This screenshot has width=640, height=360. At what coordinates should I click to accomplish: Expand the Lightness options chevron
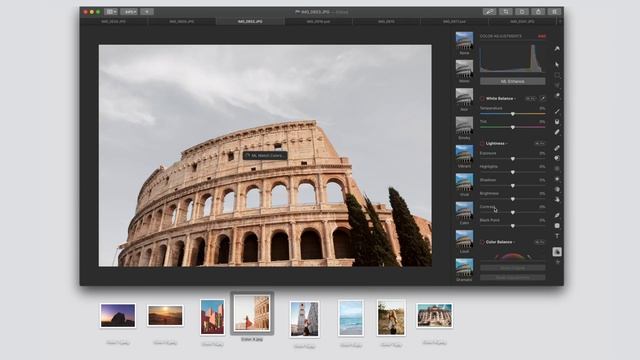(507, 144)
